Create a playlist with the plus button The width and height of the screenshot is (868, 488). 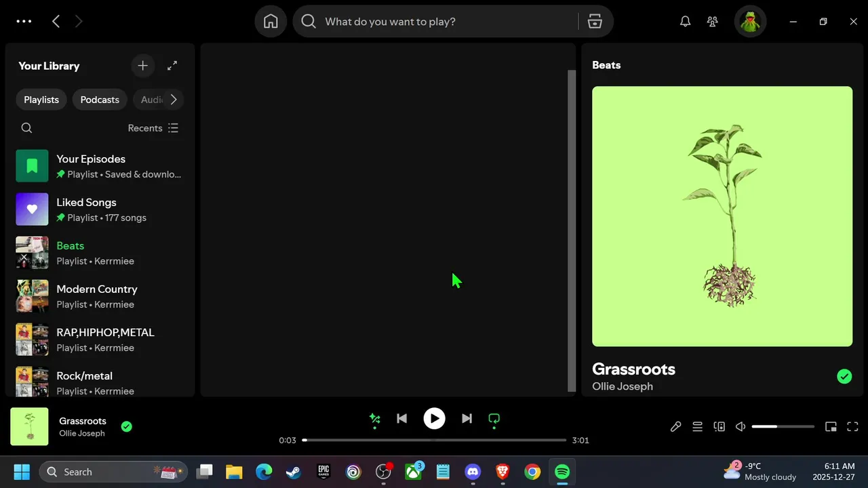coord(142,66)
